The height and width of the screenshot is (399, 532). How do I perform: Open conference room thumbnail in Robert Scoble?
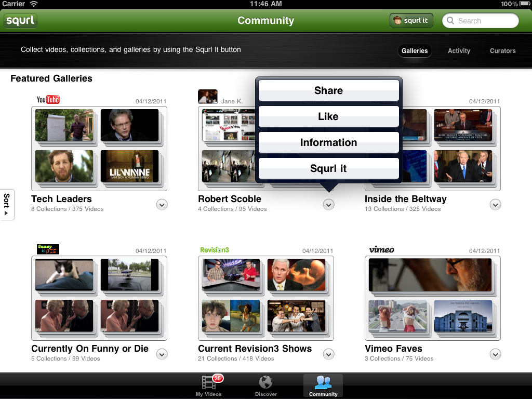point(229,166)
